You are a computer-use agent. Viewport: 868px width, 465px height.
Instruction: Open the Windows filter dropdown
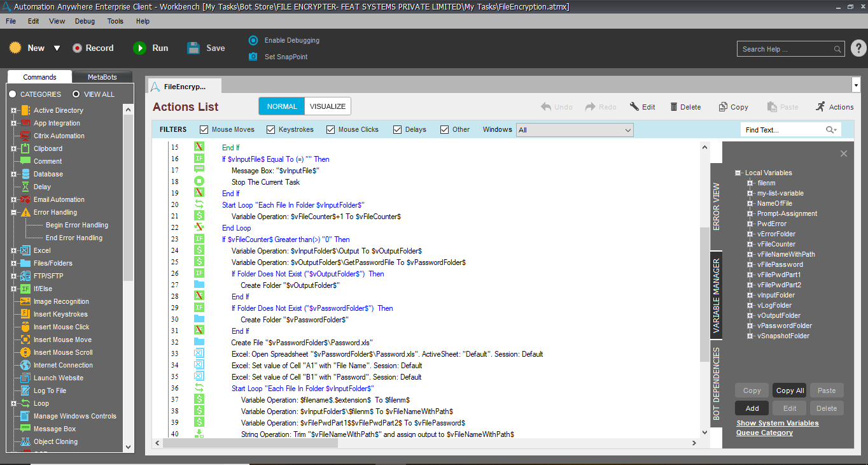[575, 130]
